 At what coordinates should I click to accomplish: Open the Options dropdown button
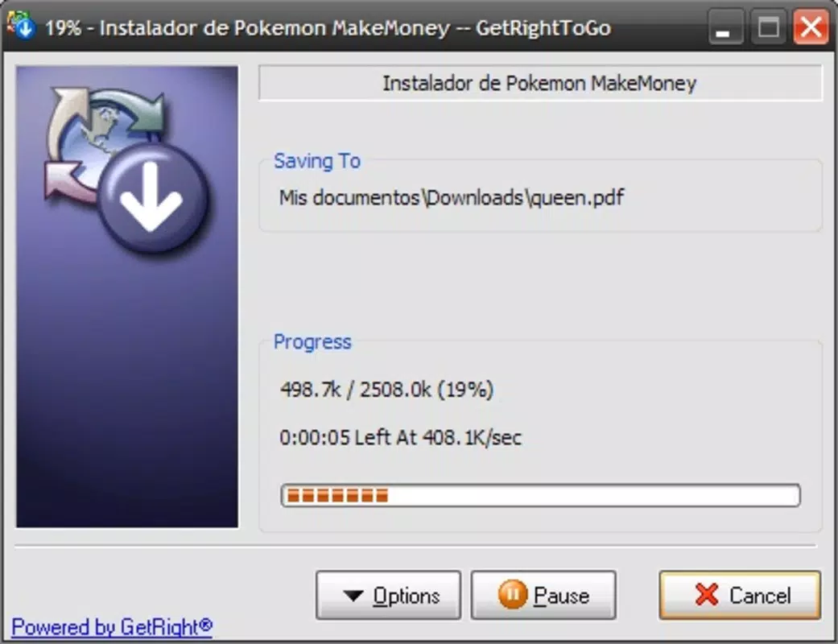(388, 595)
